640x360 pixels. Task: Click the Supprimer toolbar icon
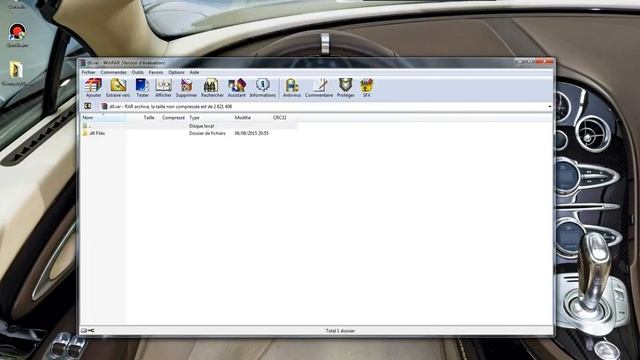[187, 88]
